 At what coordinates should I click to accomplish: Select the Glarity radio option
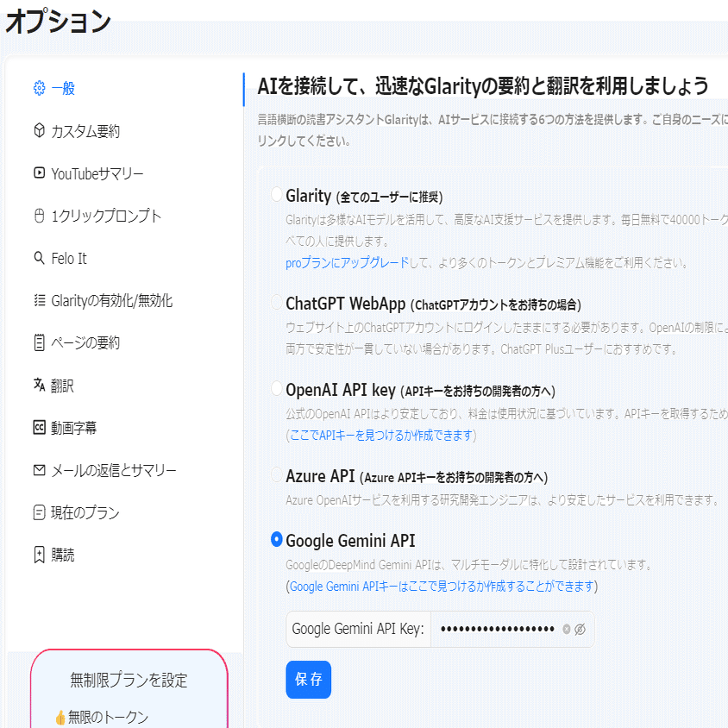click(x=277, y=195)
